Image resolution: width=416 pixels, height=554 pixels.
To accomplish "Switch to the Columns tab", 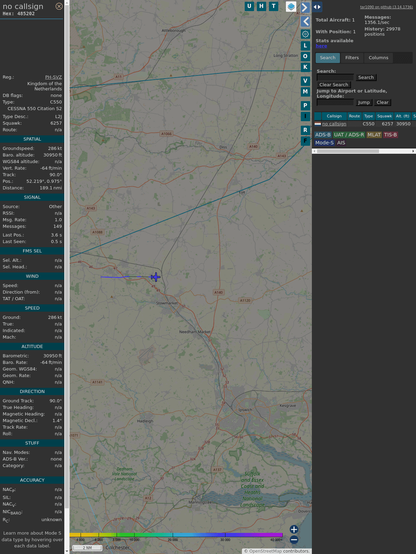I will pyautogui.click(x=379, y=58).
